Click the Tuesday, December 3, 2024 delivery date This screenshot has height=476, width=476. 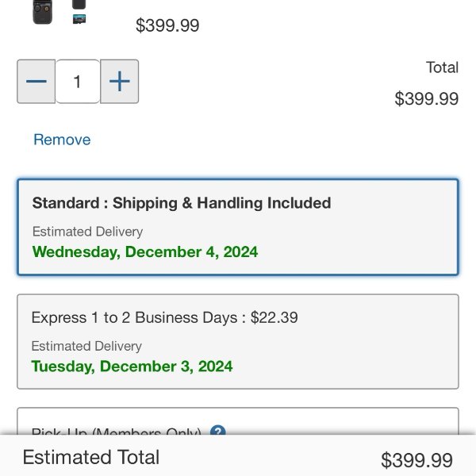132,367
